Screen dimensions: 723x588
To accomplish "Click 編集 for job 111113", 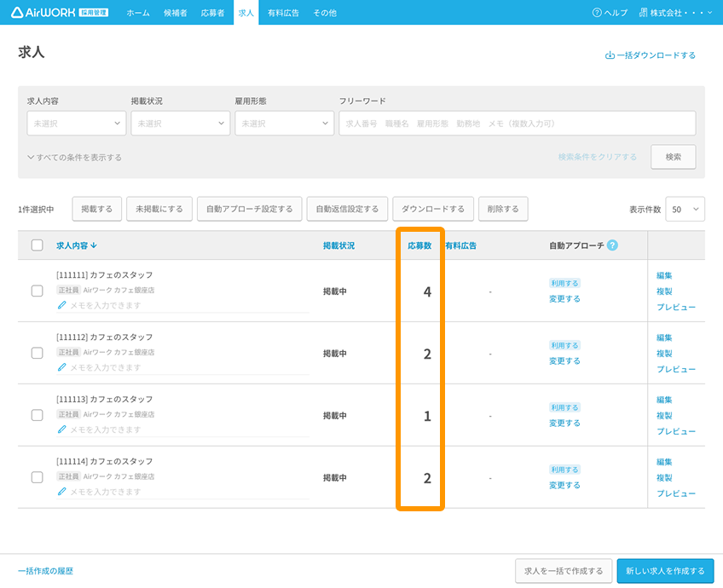I will pos(664,400).
